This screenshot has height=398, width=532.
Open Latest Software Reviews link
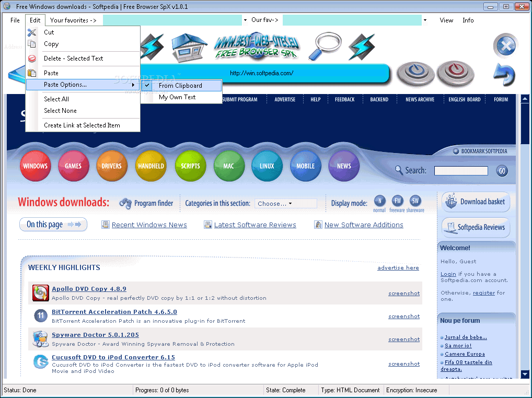click(x=255, y=225)
